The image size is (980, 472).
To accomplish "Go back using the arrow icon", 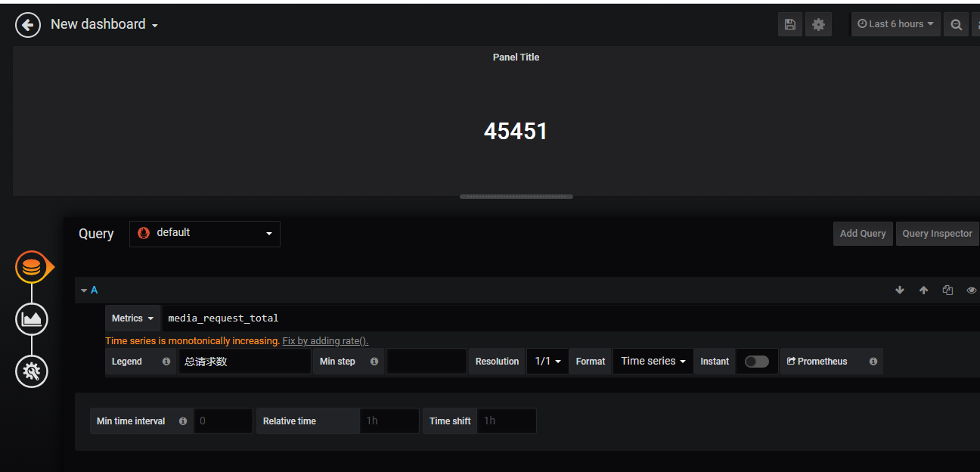I will pyautogui.click(x=28, y=25).
